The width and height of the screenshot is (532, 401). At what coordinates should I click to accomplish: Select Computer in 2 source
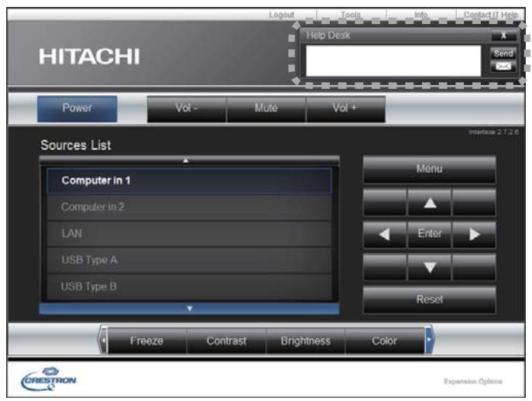(x=189, y=207)
